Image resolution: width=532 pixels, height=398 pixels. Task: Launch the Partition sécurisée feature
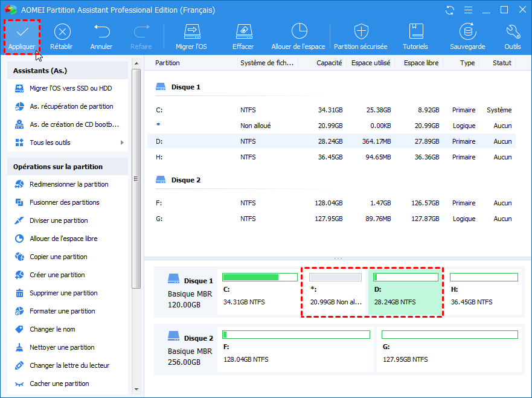pyautogui.click(x=361, y=31)
